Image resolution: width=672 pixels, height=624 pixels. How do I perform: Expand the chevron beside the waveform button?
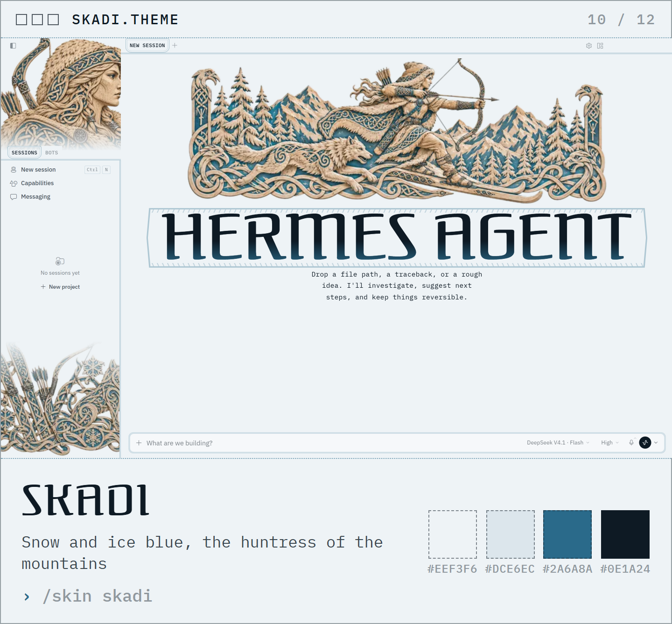click(x=656, y=443)
